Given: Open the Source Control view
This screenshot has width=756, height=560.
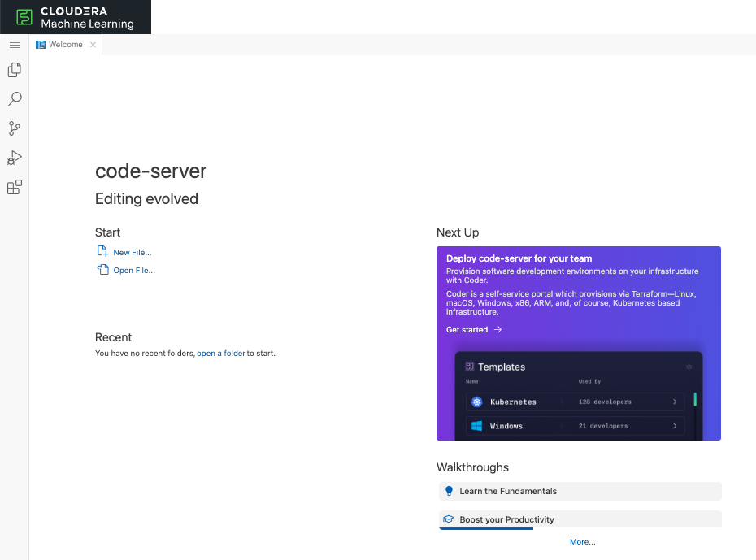Looking at the screenshot, I should click(15, 128).
